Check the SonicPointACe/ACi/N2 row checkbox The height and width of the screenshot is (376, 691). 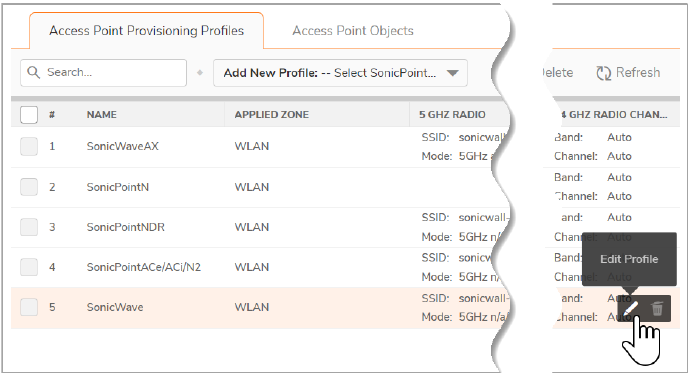click(29, 267)
